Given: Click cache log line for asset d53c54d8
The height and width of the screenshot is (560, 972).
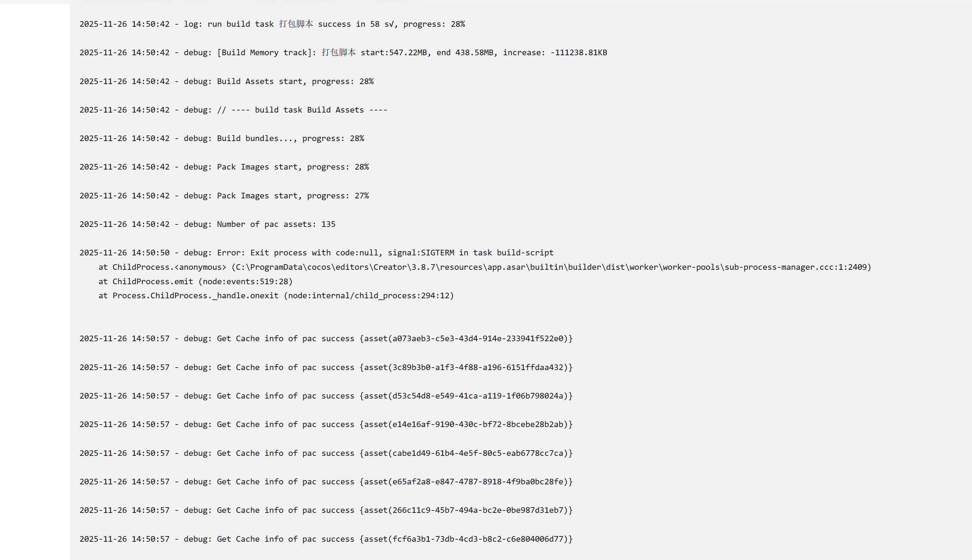Looking at the screenshot, I should [326, 396].
